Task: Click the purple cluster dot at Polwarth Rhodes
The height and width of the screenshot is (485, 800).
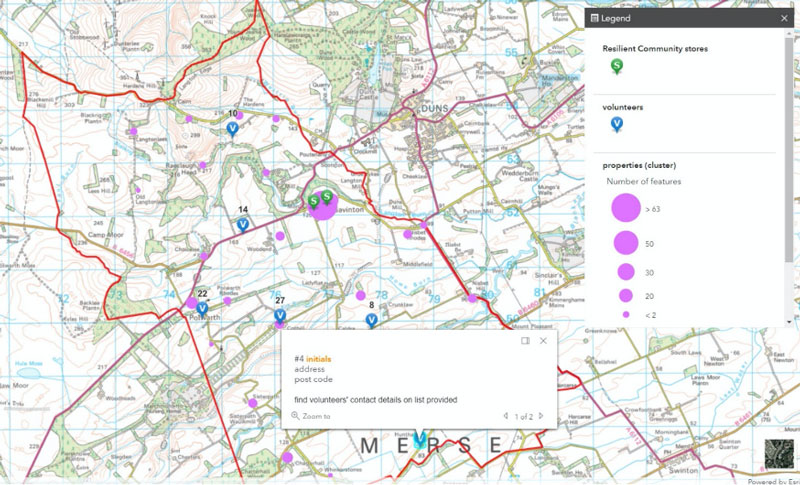Action: click(227, 301)
